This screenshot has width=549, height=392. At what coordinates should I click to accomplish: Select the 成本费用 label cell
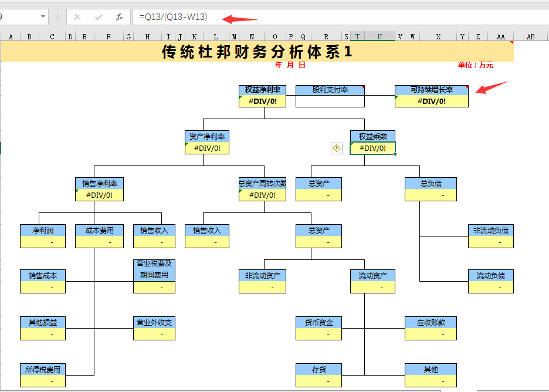[x=100, y=231]
